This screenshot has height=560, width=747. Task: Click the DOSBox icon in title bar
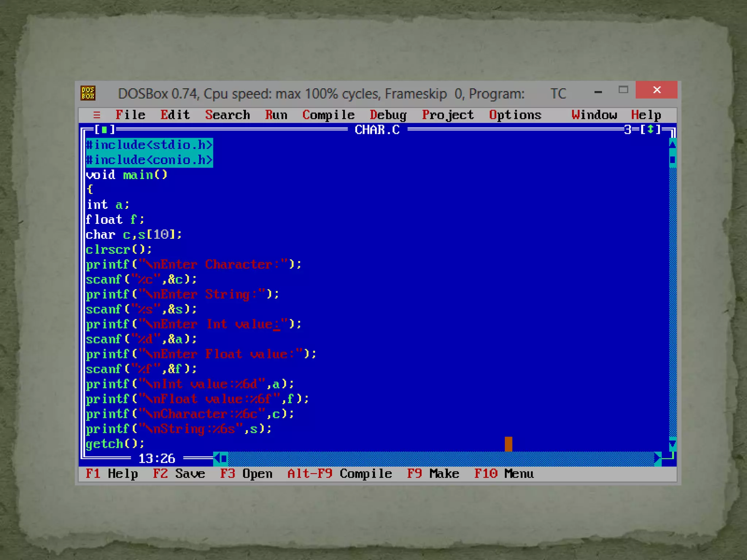(88, 93)
